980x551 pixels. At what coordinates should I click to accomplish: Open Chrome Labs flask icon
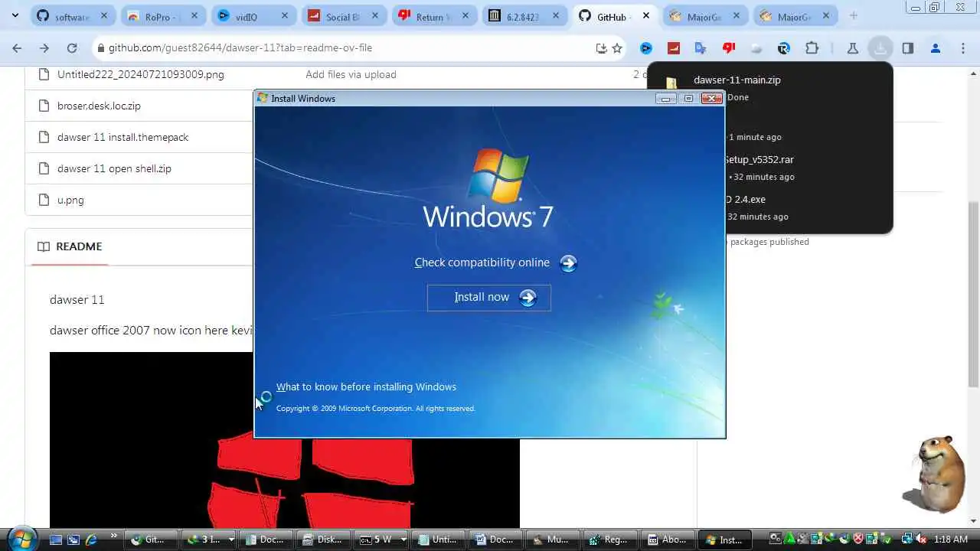[x=852, y=47]
